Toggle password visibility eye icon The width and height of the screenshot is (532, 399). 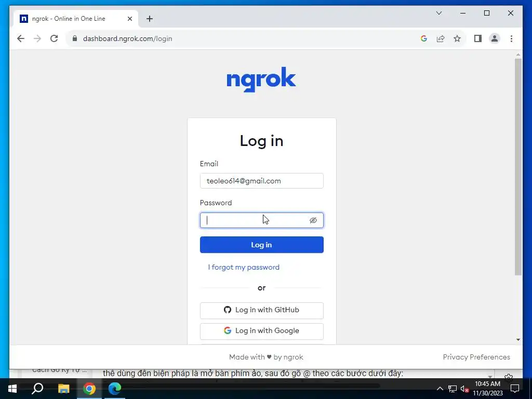tap(313, 220)
